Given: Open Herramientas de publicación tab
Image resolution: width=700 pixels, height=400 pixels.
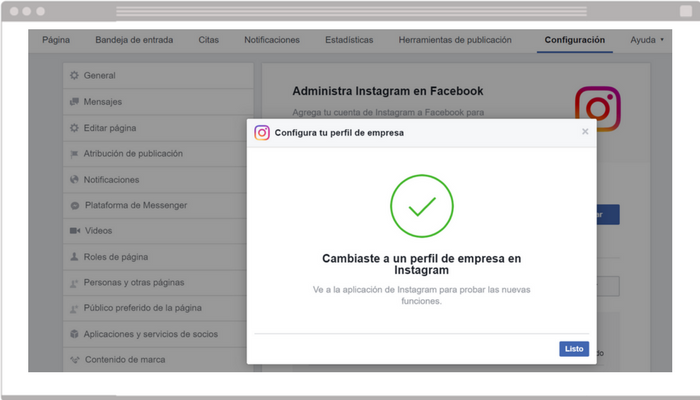Looking at the screenshot, I should click(455, 40).
